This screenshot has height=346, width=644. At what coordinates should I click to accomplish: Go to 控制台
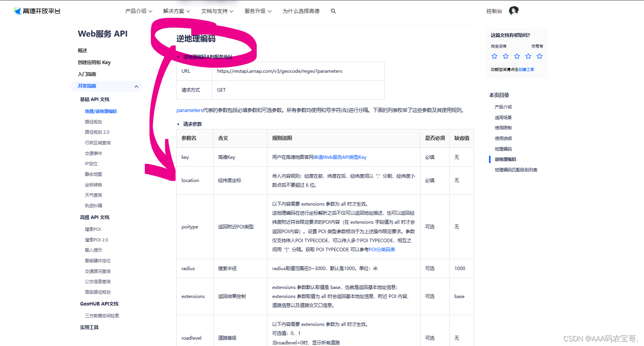pos(494,11)
